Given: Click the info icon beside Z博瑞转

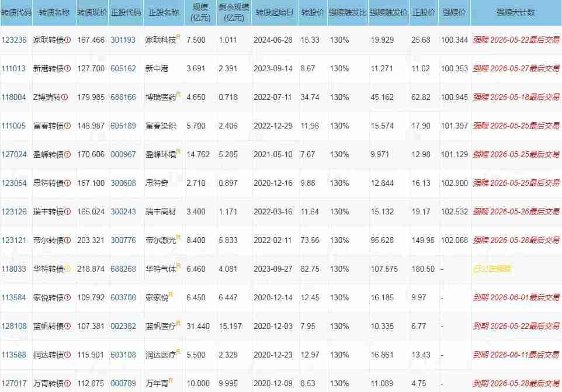Looking at the screenshot, I should (64, 97).
